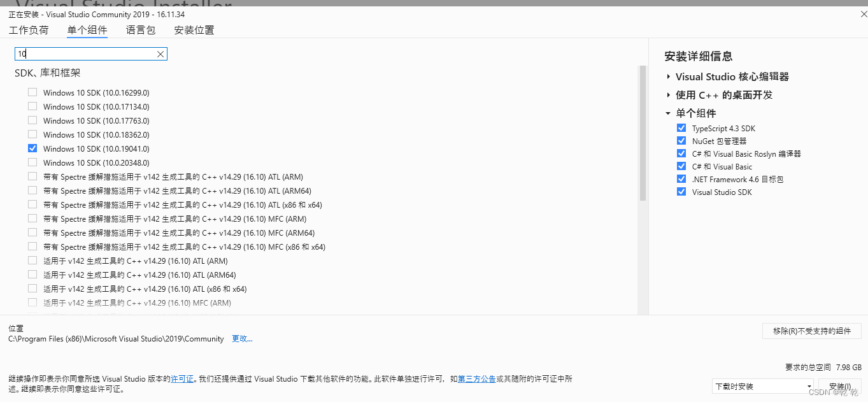Enable Spectre-mitigated v14.29 ATL (ARM) component

click(x=32, y=176)
